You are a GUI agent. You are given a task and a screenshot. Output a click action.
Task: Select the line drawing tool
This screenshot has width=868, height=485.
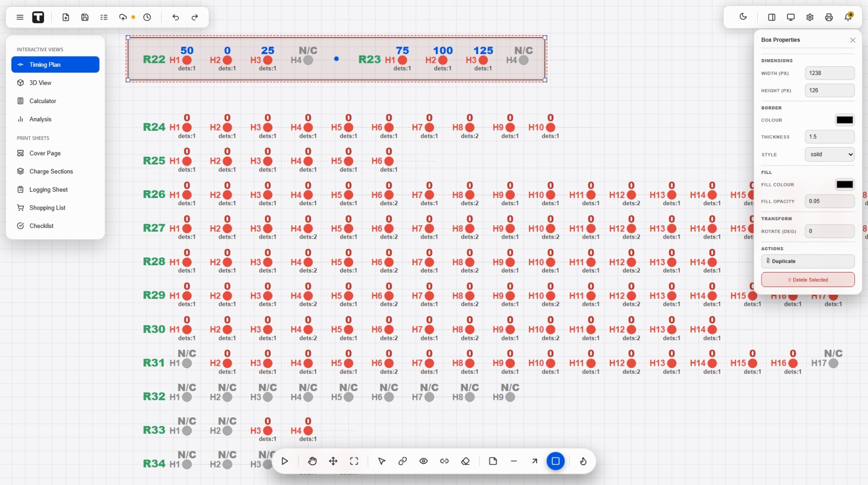(x=514, y=461)
